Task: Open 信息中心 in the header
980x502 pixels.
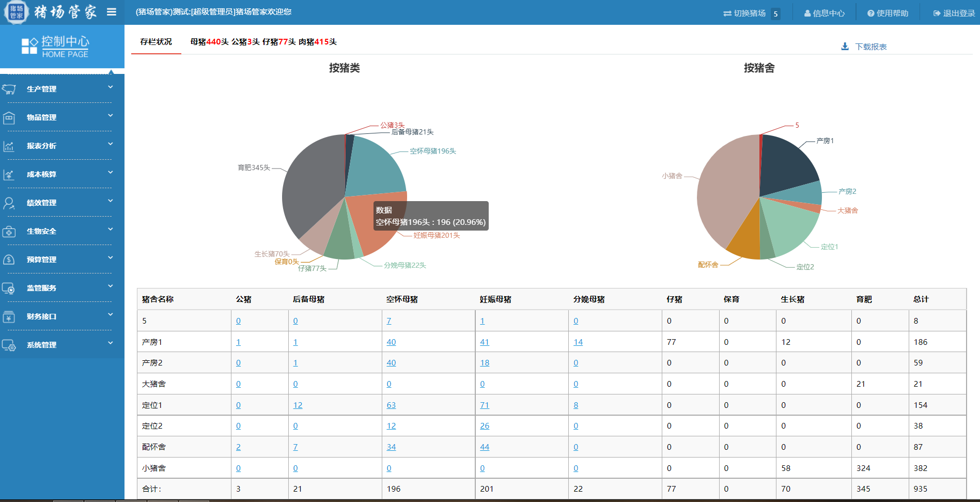Action: click(825, 13)
